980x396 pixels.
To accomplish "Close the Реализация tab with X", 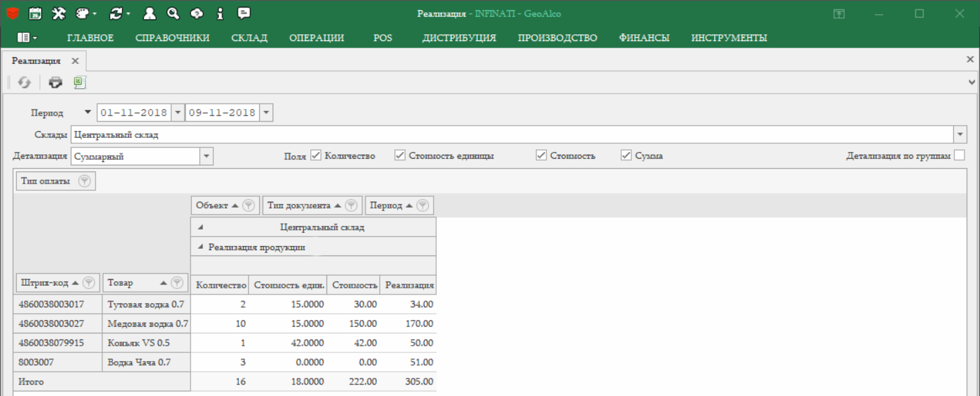I will pos(75,61).
